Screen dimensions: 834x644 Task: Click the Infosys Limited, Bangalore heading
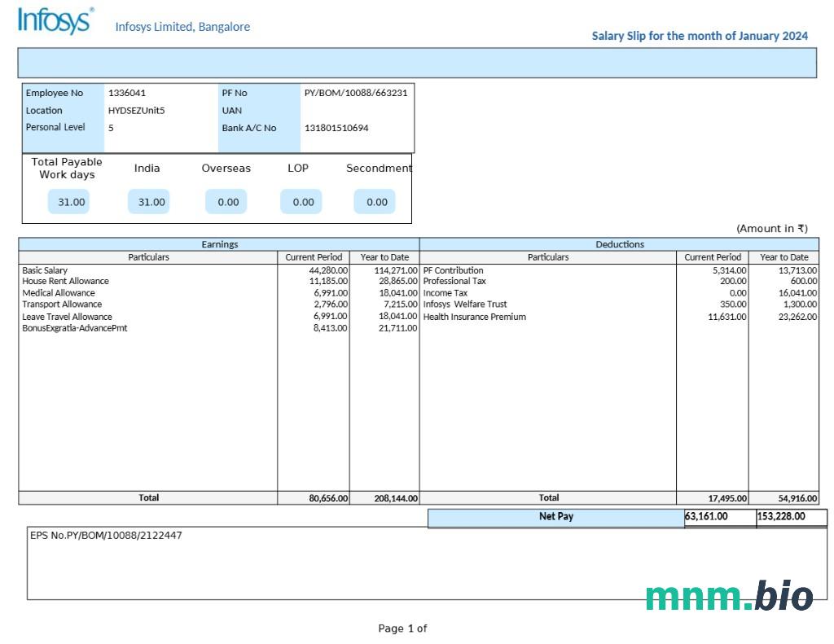click(x=182, y=27)
